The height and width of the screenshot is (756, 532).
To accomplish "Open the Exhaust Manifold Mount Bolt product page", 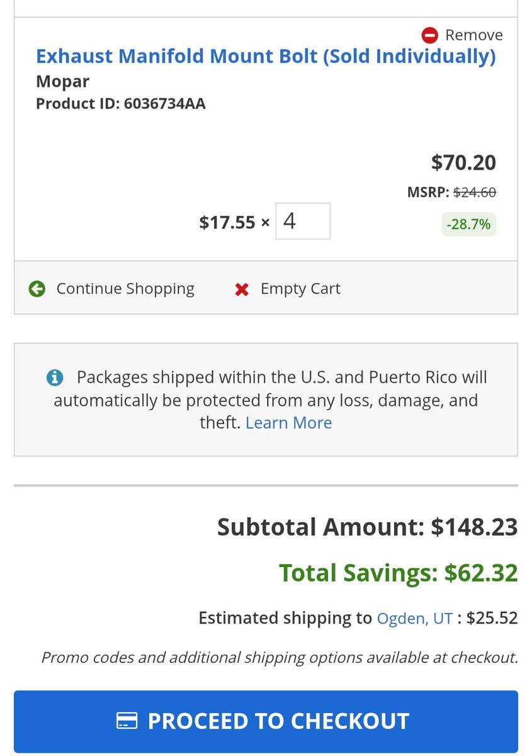I will point(266,56).
